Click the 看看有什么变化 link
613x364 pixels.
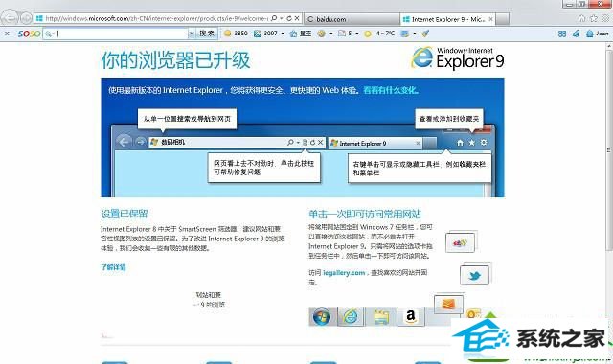391,90
